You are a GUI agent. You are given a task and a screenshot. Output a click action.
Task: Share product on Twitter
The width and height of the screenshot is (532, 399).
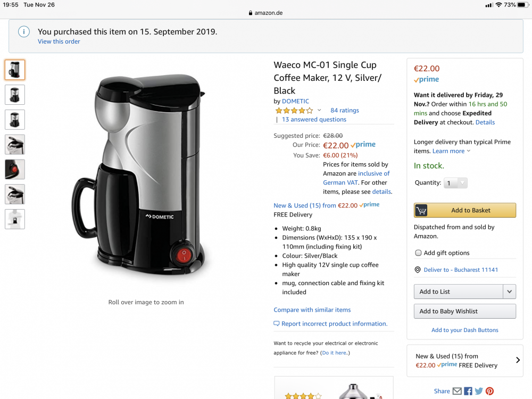tap(479, 391)
